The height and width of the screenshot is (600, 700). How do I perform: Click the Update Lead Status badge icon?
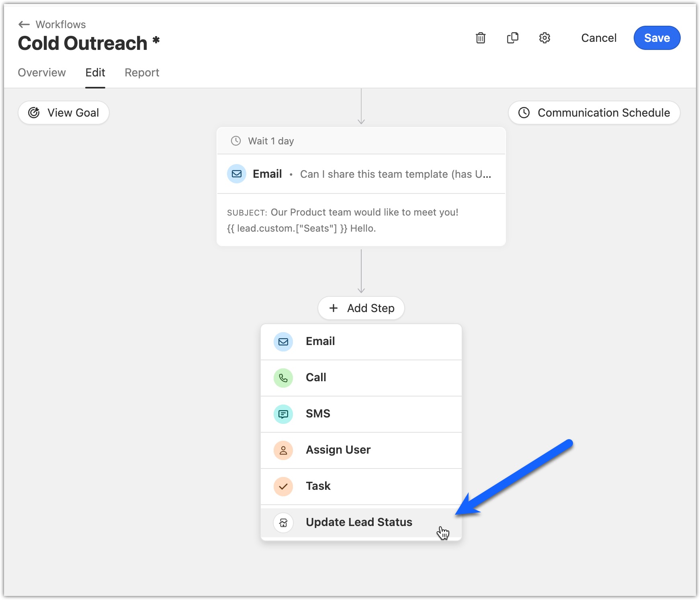[x=283, y=522]
